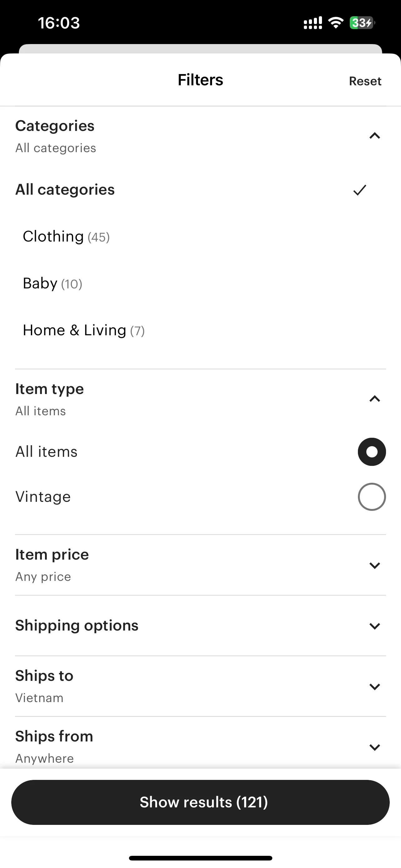Tap the battery indicator icon
The image size is (401, 868).
(362, 22)
